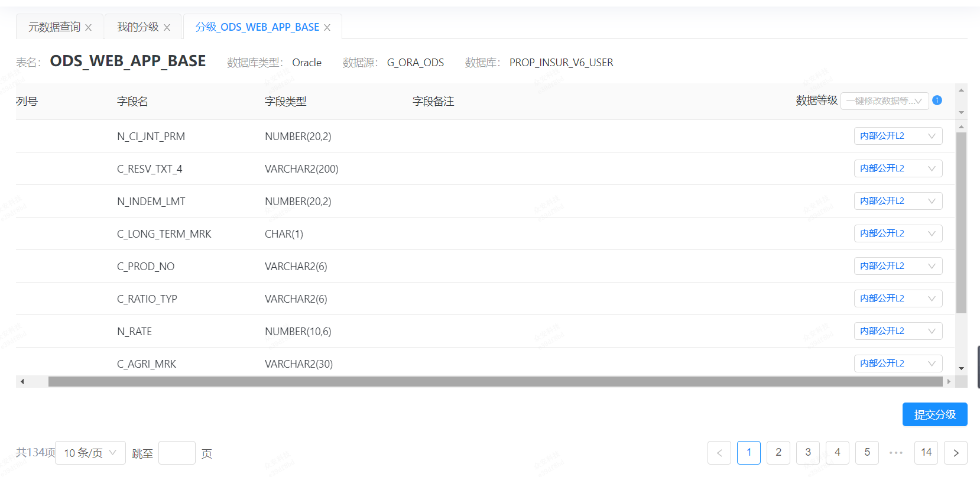Open data level dropdown for N_CI_JNT_PRM

[x=898, y=136]
